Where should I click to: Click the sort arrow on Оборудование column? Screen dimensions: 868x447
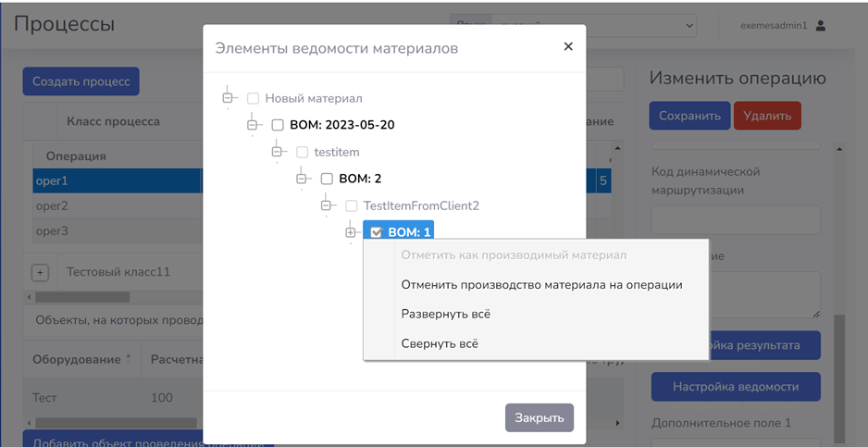[128, 357]
